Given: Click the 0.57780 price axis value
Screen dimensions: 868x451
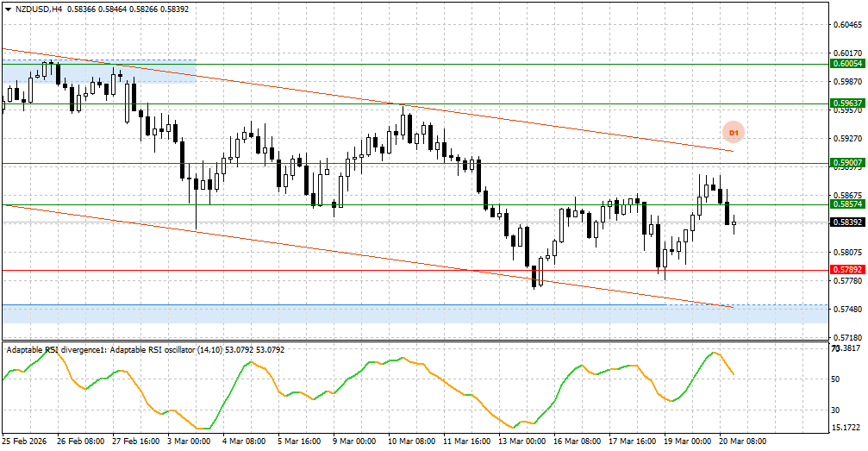Looking at the screenshot, I should (x=847, y=280).
